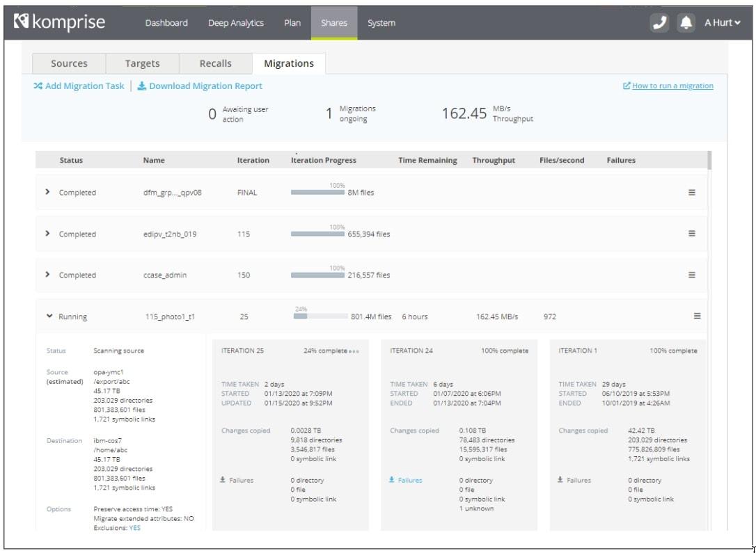Screen dimensions: 756x553
Task: Click the Komprise logo
Action: [x=59, y=22]
